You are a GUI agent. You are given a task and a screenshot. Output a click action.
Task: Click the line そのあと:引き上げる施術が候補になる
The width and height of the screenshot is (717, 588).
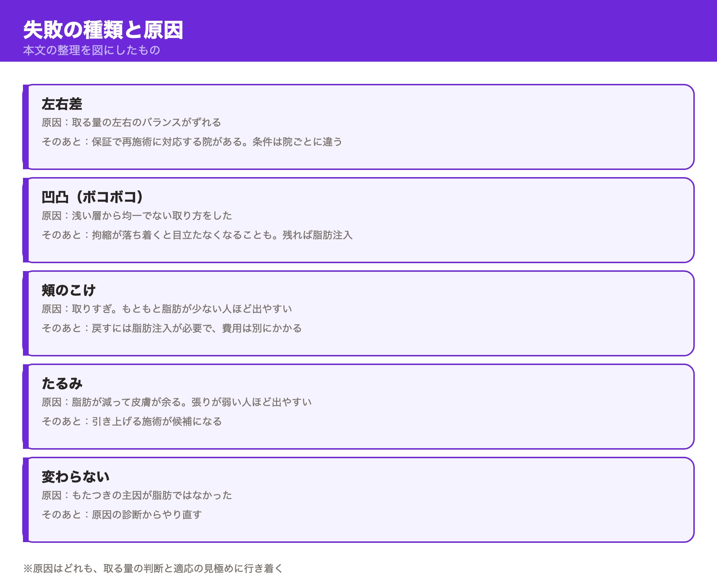click(132, 422)
